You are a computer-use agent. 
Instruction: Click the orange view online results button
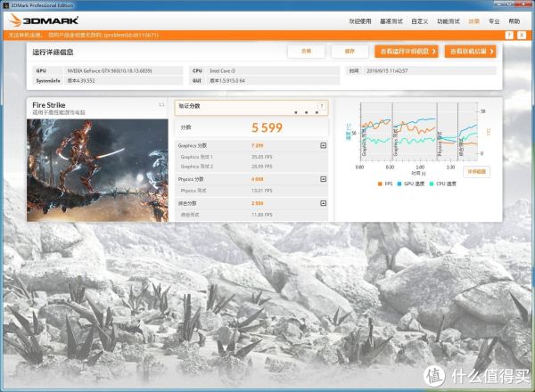[471, 51]
